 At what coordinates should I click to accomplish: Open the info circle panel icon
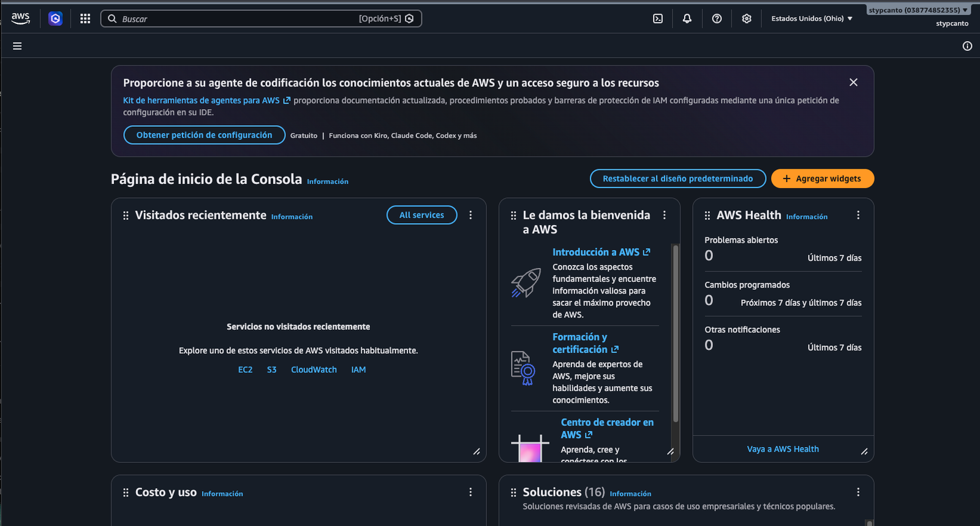pos(967,46)
